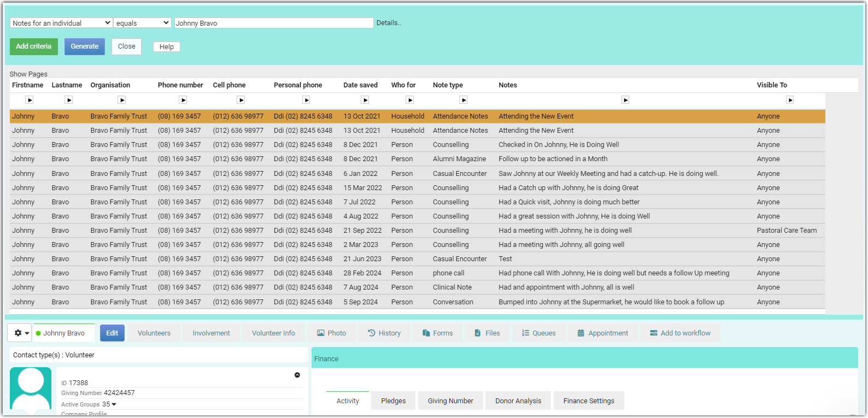Select the highlighted 13 Oct 2021 Household row

point(418,116)
